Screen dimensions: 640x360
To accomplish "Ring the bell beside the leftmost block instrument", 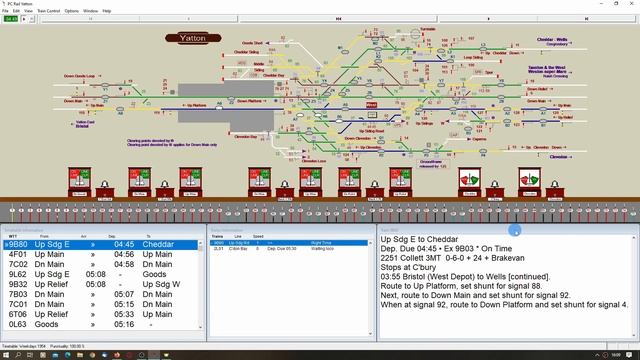I will point(105,189).
